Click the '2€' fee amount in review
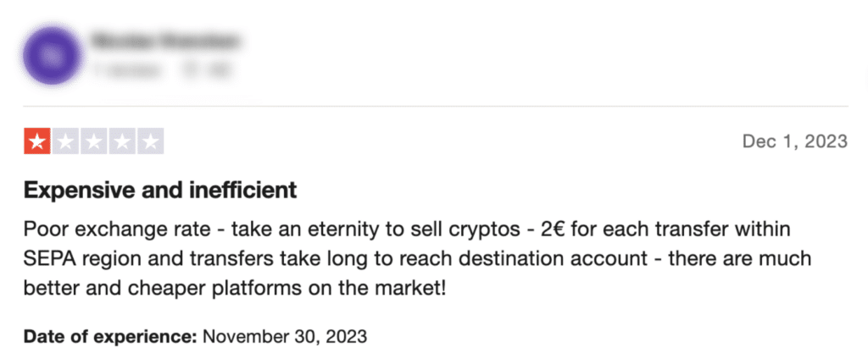868x359 pixels. 554,229
